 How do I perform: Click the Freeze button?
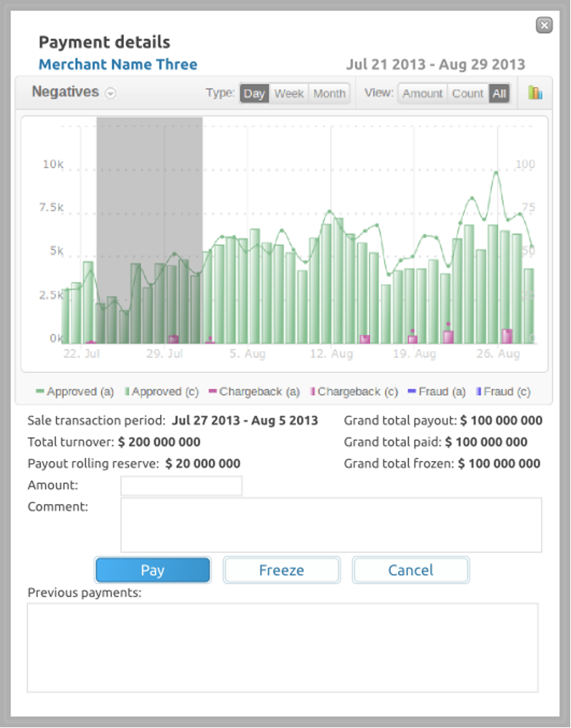(281, 570)
